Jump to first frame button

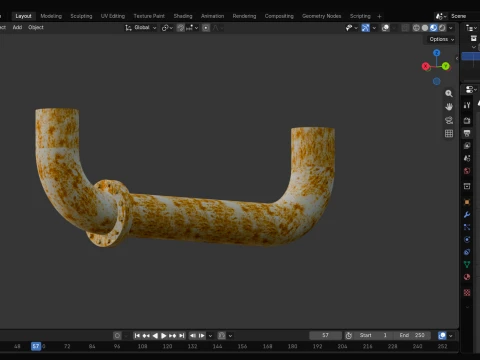137,336
